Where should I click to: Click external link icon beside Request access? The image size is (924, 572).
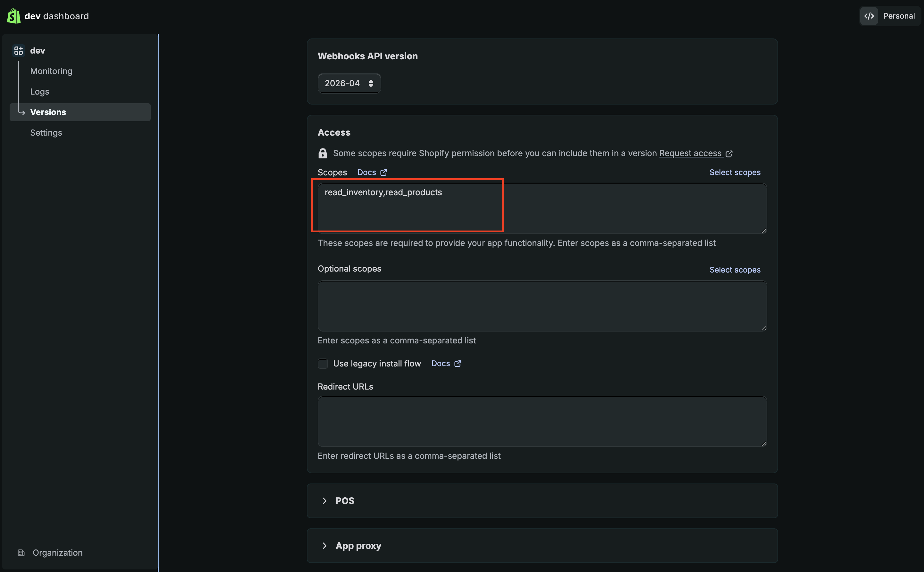729,154
